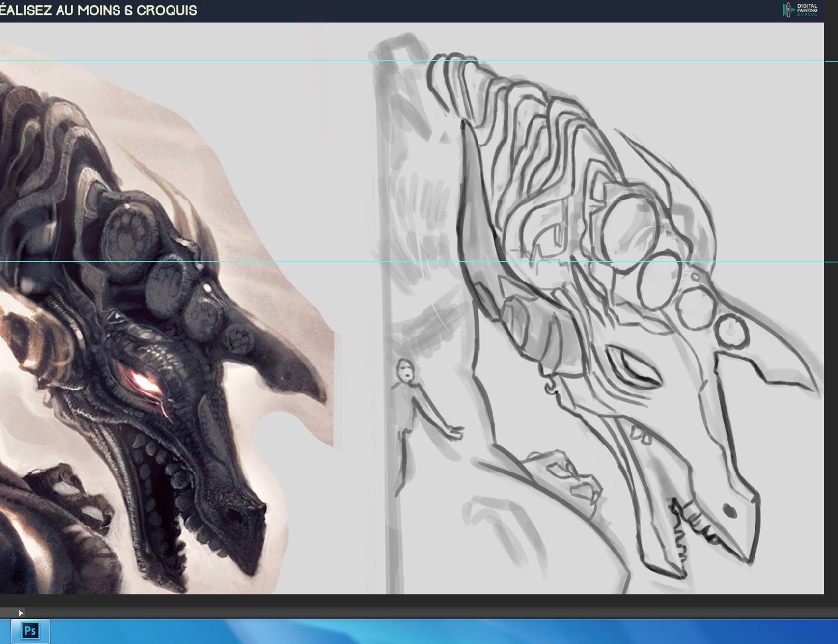This screenshot has height=644, width=838.
Task: Open Photoshop from the Windows taskbar
Action: tap(29, 630)
